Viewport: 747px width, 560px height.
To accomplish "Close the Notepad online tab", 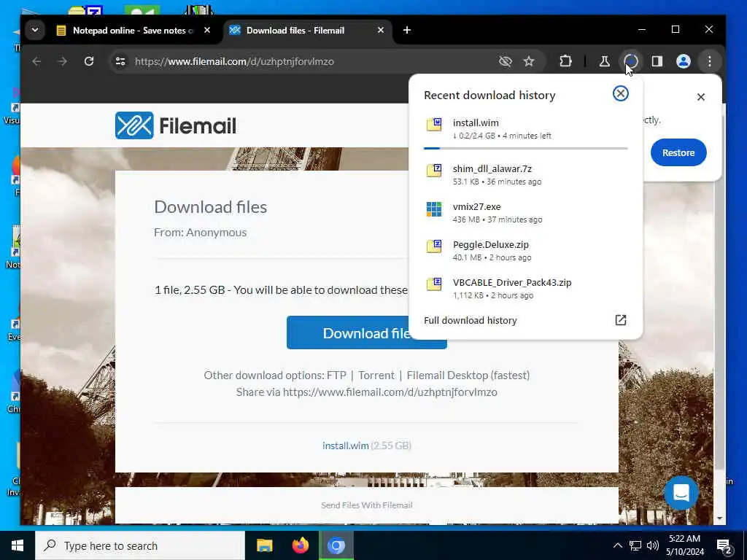I will tap(207, 30).
